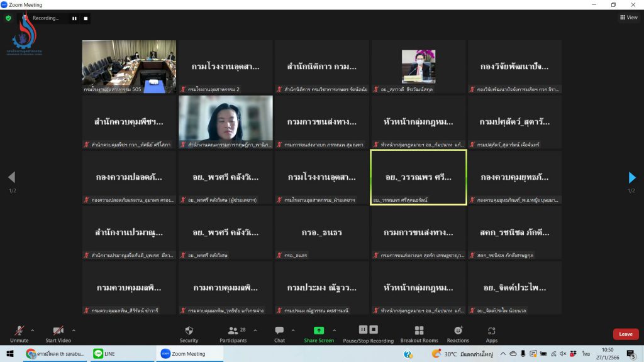
Task: Pause the recording at top left
Action: point(74,18)
